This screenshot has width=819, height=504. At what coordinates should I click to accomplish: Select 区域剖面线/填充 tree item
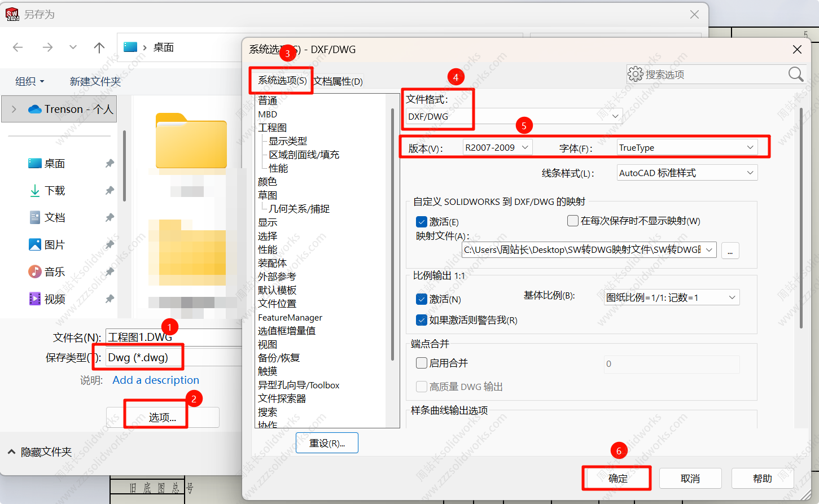click(x=304, y=155)
